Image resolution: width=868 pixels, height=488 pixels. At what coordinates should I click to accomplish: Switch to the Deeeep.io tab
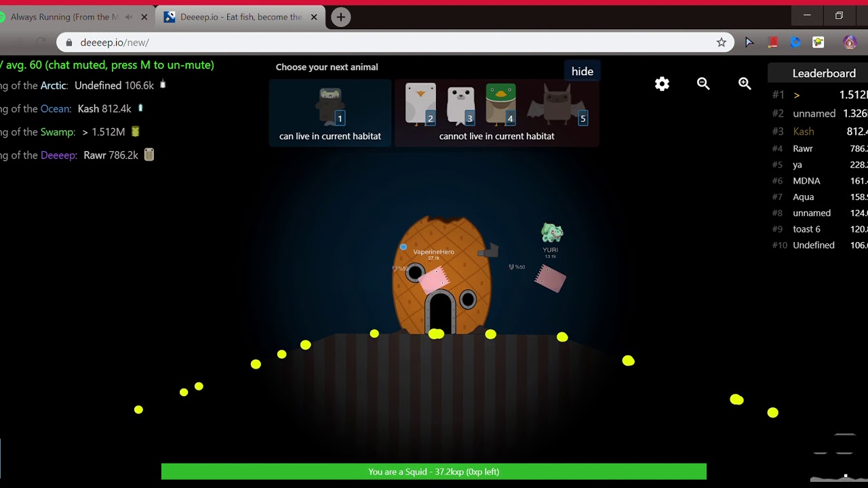click(241, 17)
